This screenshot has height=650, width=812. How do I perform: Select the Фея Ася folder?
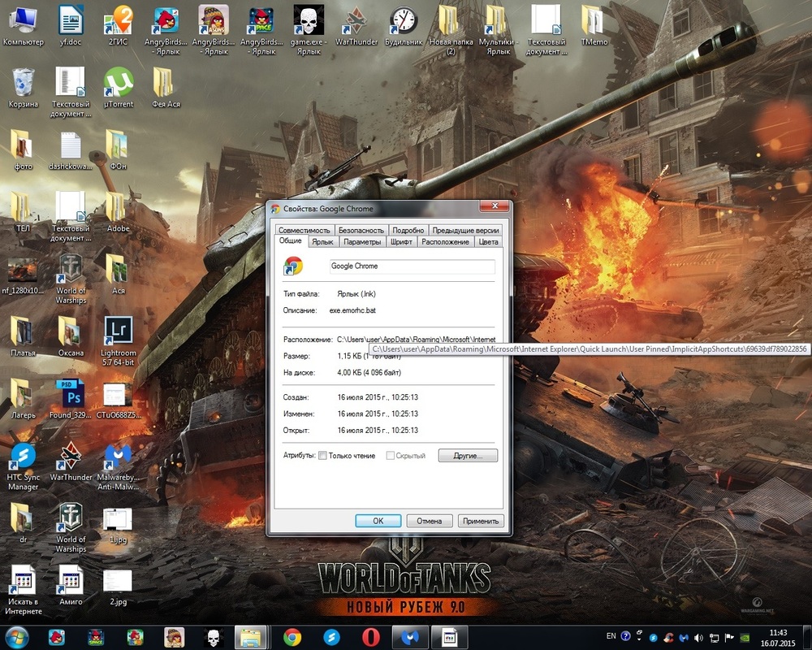(166, 88)
